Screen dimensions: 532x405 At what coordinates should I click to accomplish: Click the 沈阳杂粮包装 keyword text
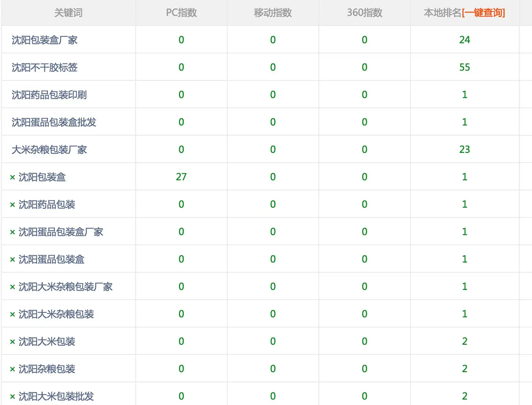click(47, 369)
